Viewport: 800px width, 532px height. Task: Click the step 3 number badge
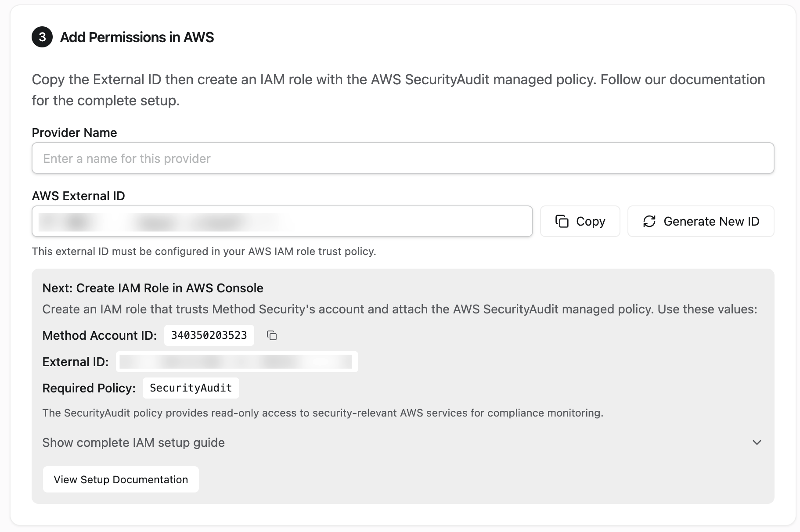42,37
